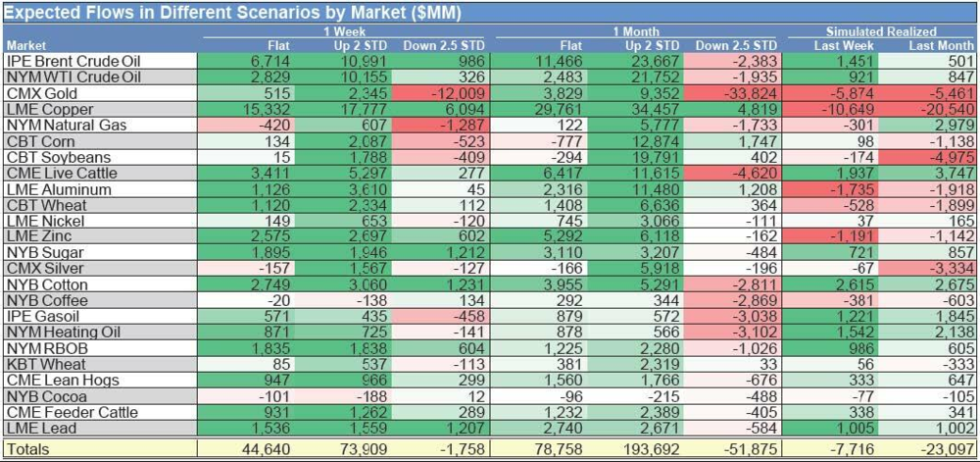Click the table title Expected Flows in Different Scenarios
The height and width of the screenshot is (462, 980).
tap(232, 15)
